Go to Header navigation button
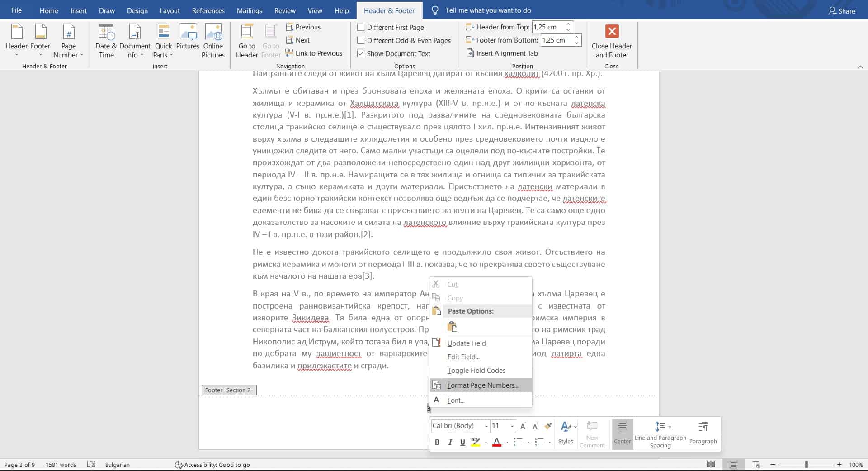The image size is (868, 471). pyautogui.click(x=247, y=41)
